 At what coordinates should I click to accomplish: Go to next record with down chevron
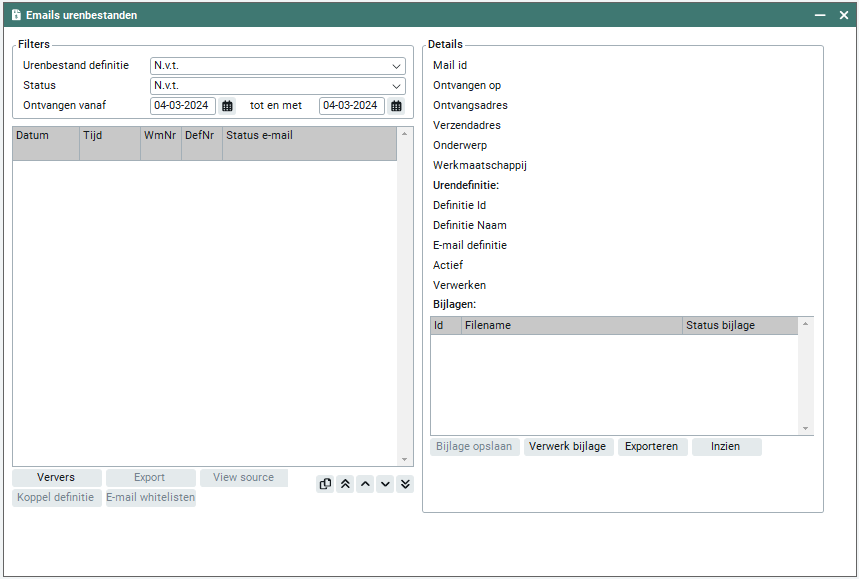click(x=385, y=484)
